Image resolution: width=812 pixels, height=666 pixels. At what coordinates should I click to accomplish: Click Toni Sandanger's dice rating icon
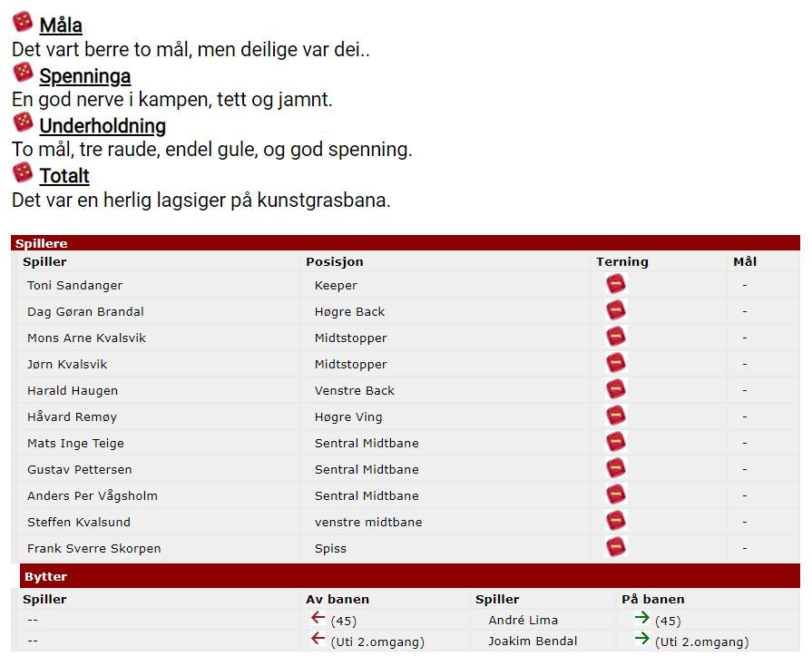616,285
